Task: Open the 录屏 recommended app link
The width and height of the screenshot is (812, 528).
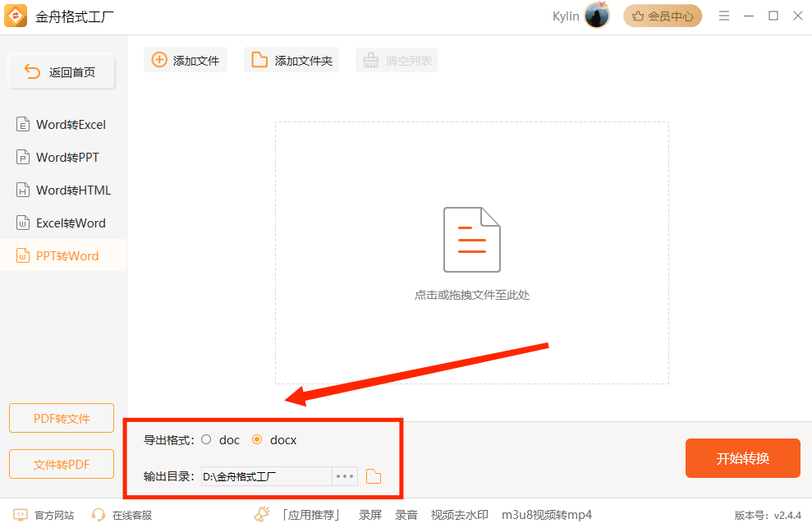Action: click(370, 515)
